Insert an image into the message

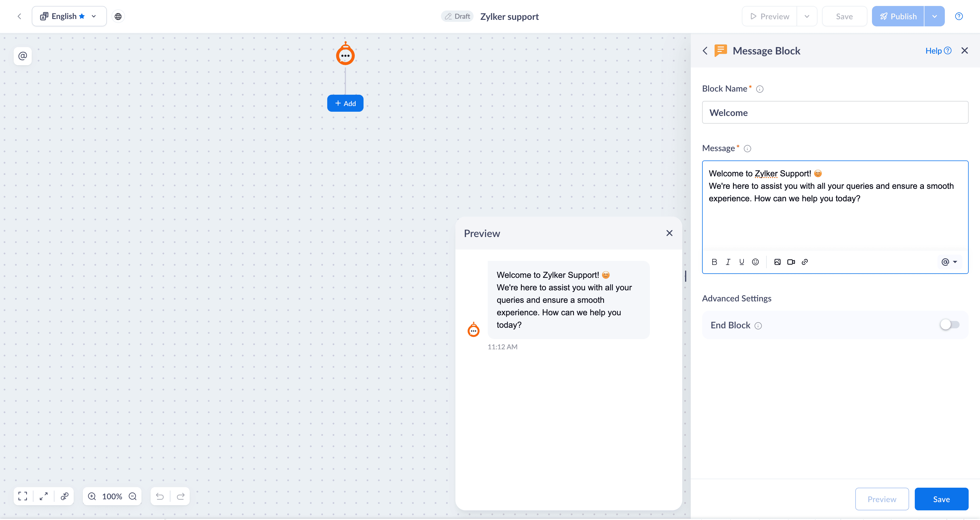click(x=777, y=262)
